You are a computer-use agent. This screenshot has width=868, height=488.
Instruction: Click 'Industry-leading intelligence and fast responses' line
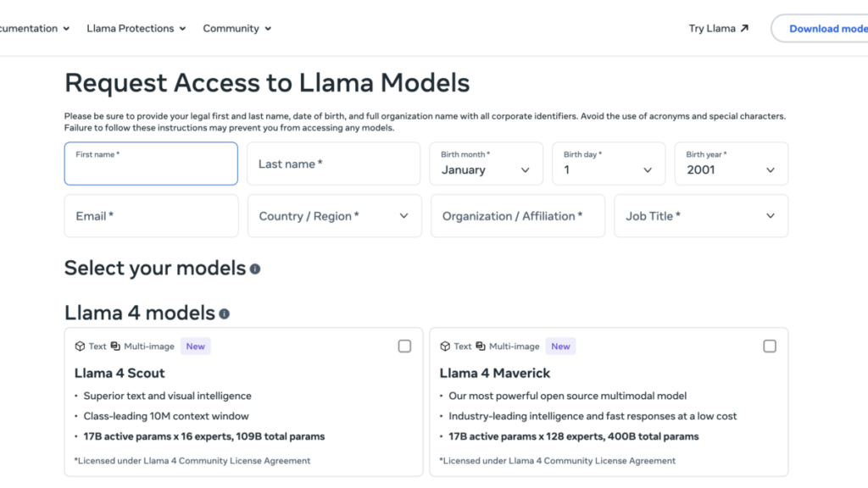(593, 416)
